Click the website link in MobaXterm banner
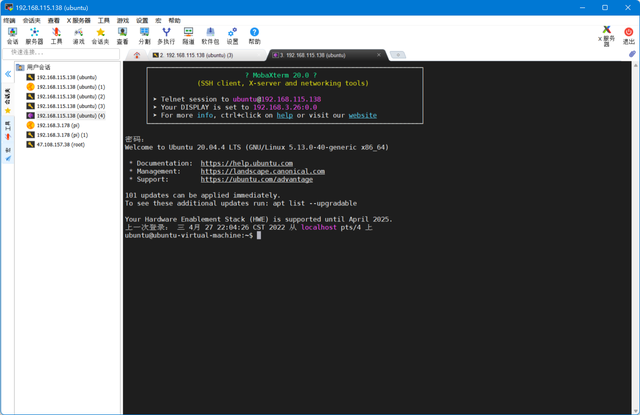The width and height of the screenshot is (640, 415). point(362,115)
